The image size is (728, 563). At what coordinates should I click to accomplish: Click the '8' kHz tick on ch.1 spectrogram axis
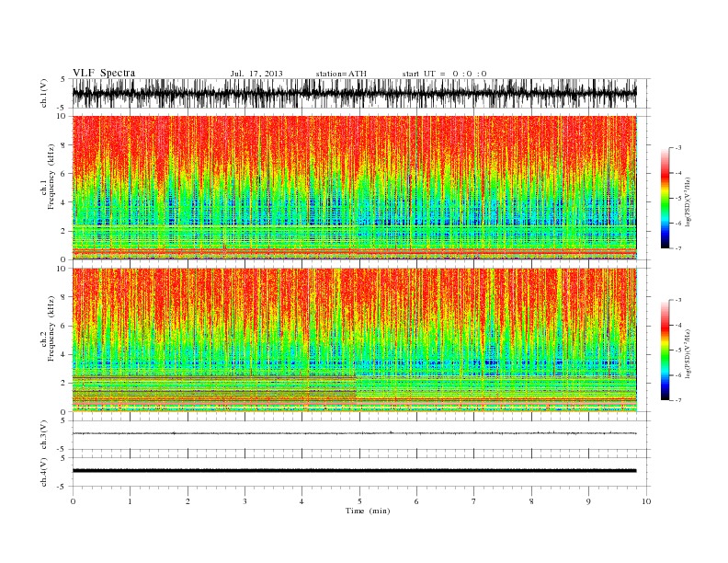63,145
